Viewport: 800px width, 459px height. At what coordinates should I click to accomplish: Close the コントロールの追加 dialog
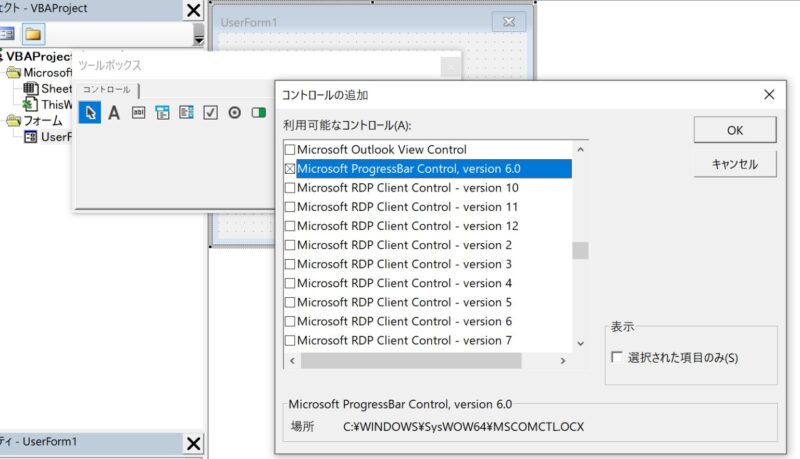769,95
